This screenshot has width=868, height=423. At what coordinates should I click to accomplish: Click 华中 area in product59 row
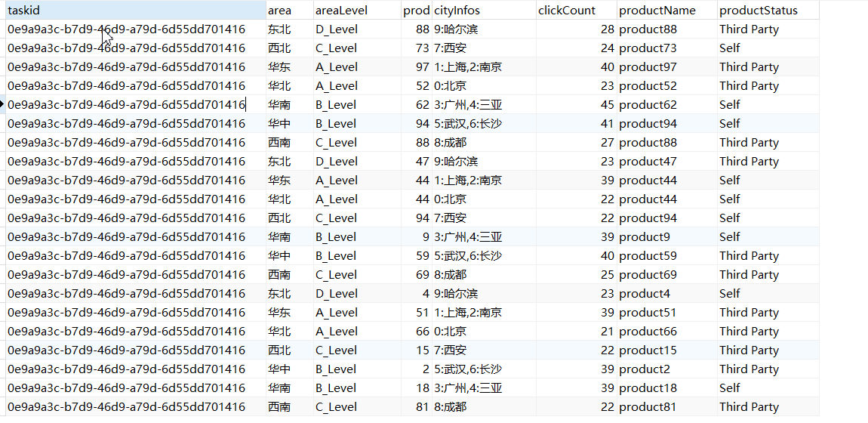tap(289, 255)
